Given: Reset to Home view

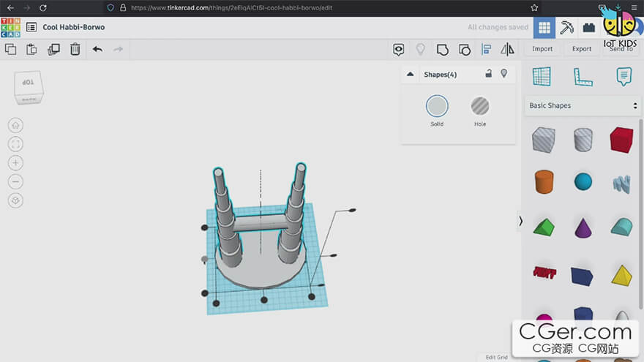Looking at the screenshot, I should (15, 125).
